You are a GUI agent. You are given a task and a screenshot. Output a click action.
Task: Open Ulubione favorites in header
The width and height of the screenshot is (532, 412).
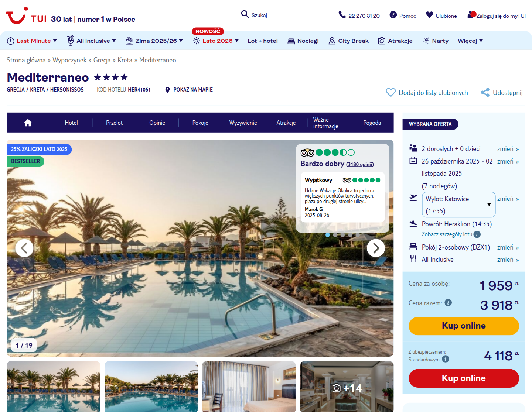click(441, 16)
